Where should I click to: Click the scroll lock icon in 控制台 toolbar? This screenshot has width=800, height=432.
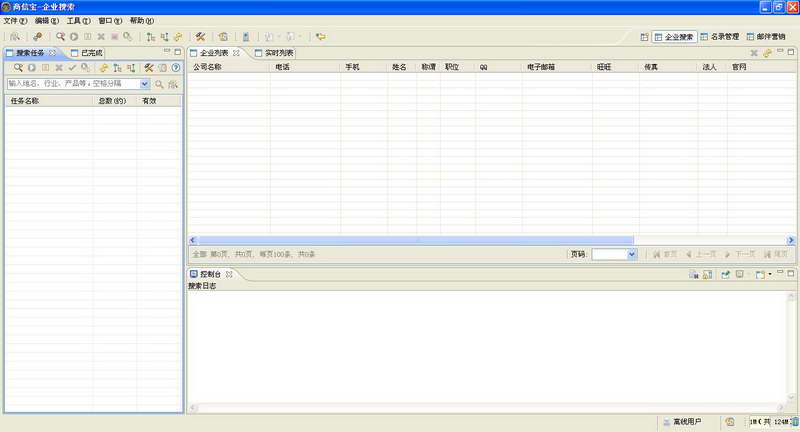pyautogui.click(x=707, y=274)
